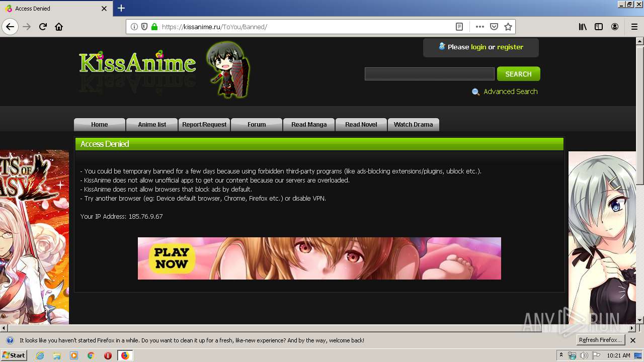Click the Action Center flag tray icon
The width and height of the screenshot is (644, 362).
pyautogui.click(x=595, y=355)
